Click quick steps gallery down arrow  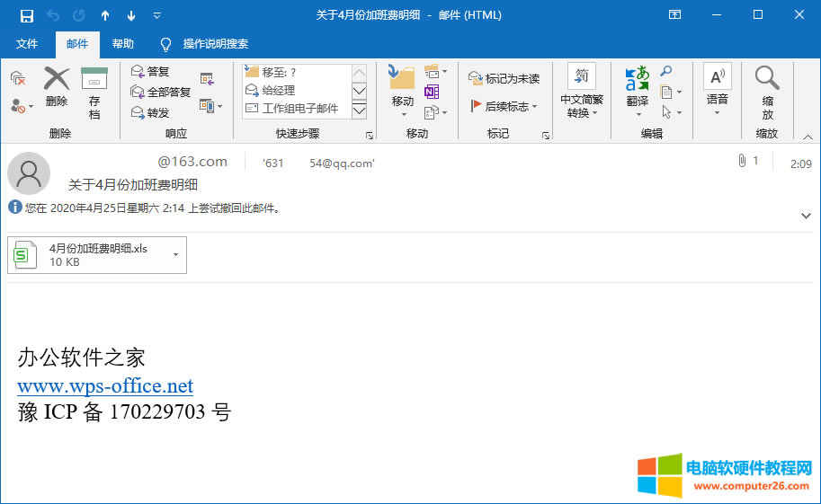359,91
